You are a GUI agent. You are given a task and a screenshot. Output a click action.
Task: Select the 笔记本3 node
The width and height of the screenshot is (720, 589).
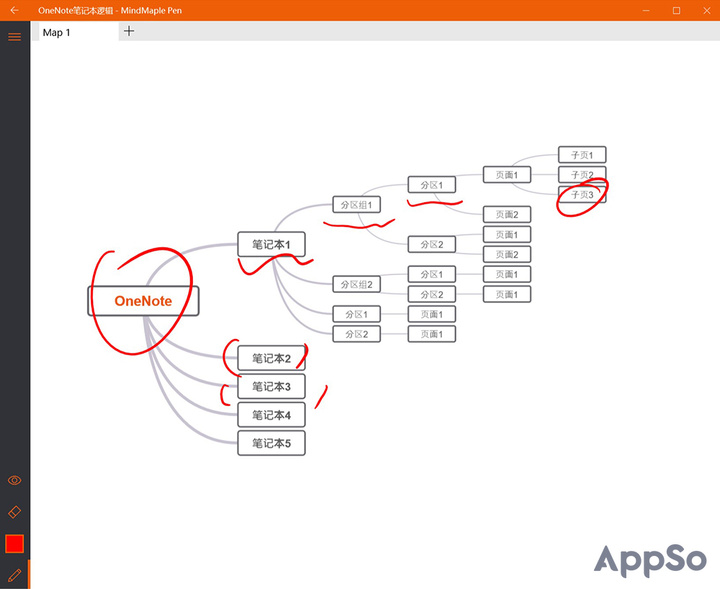(x=271, y=387)
